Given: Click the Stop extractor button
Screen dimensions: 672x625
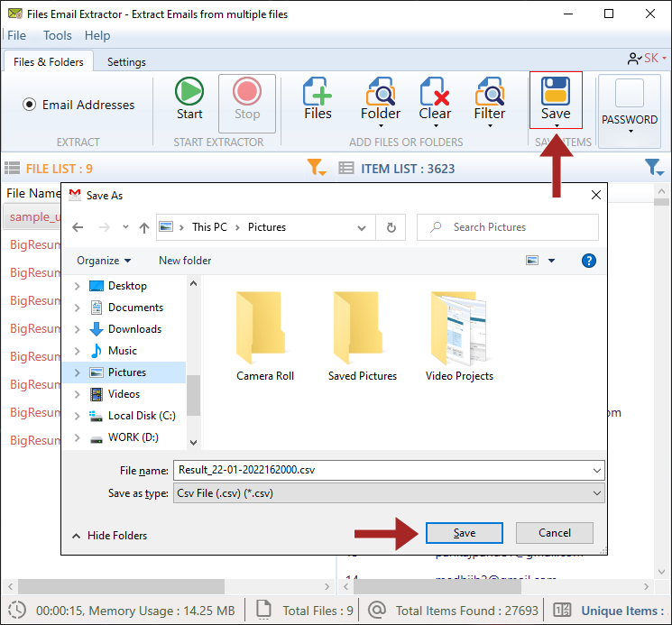Looking at the screenshot, I should tap(247, 103).
